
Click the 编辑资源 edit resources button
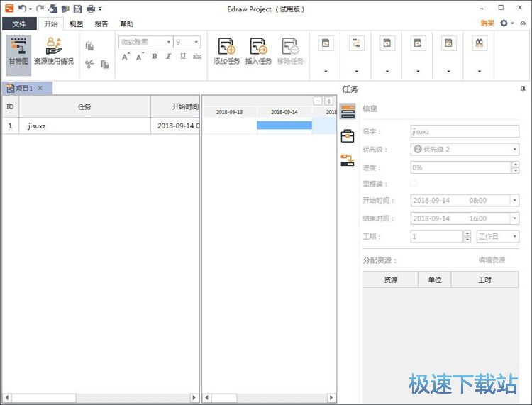(492, 260)
